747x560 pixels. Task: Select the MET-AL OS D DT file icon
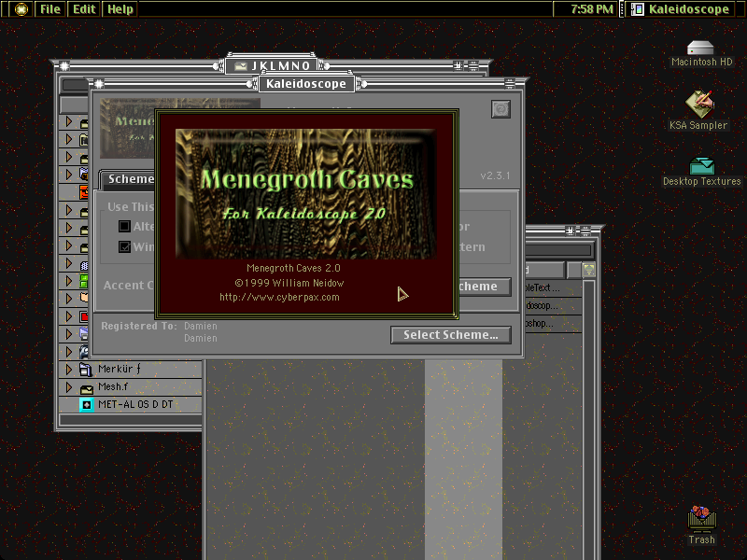[x=86, y=405]
